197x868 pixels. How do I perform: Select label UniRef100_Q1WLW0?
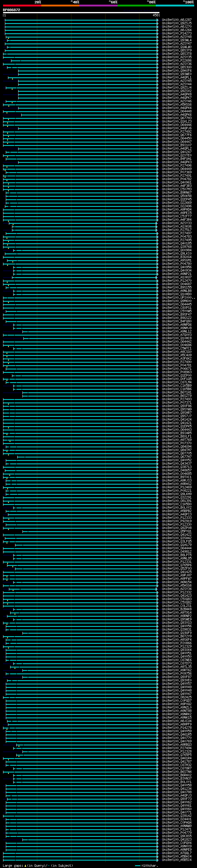click(x=177, y=47)
